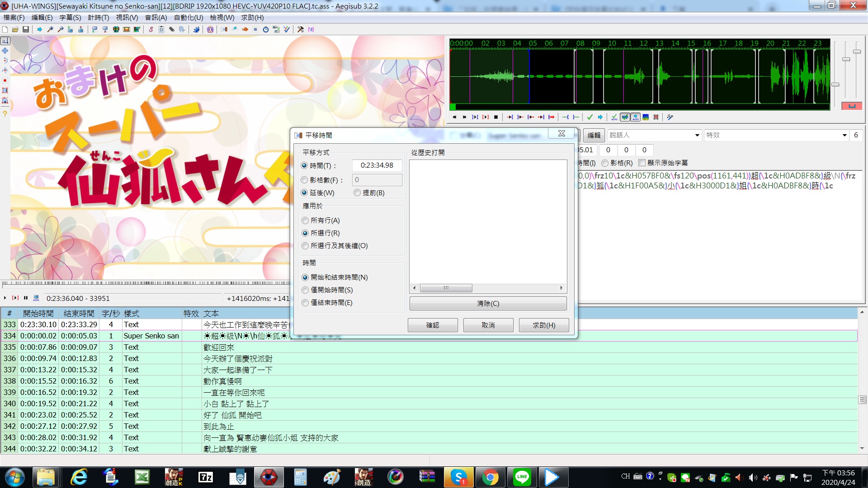Zoom video in with magnifier plus icon
Viewport: 868px width, 488px height.
click(x=50, y=29)
